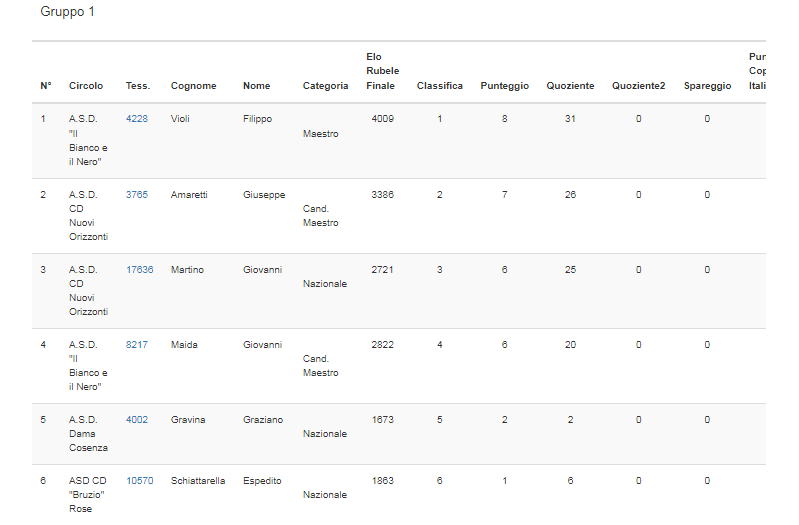Select the Punteggio column header

(x=504, y=86)
